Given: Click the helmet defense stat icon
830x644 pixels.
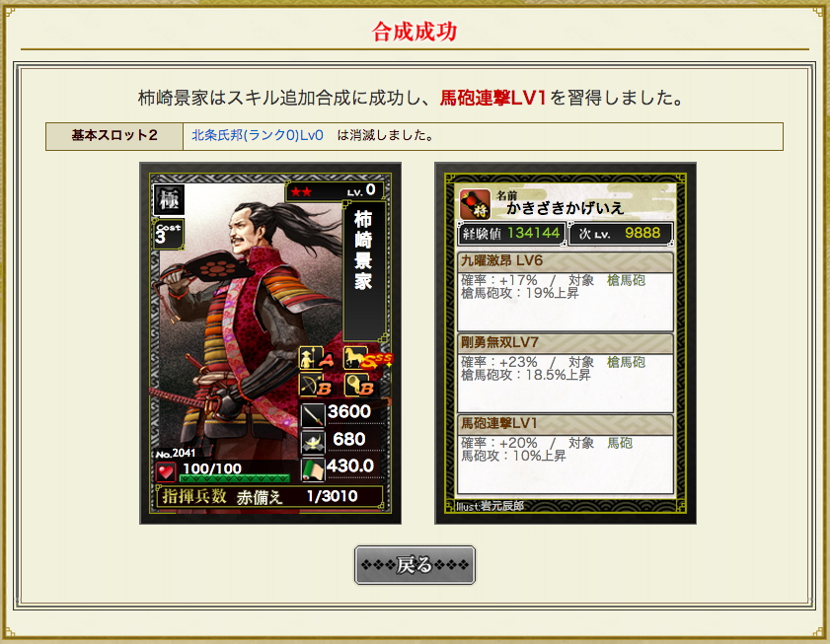Looking at the screenshot, I should pos(312,442).
